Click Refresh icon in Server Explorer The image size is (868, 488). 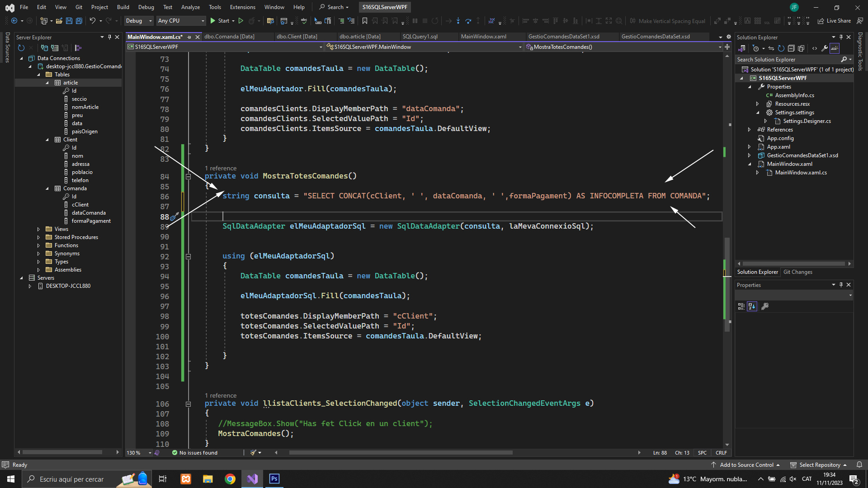click(x=21, y=48)
